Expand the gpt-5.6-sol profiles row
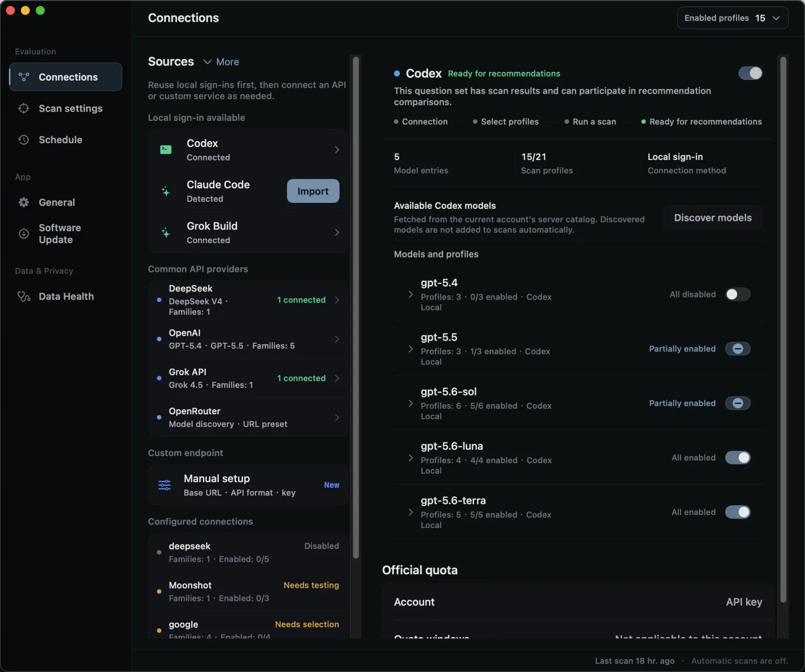The width and height of the screenshot is (805, 672). tap(411, 403)
